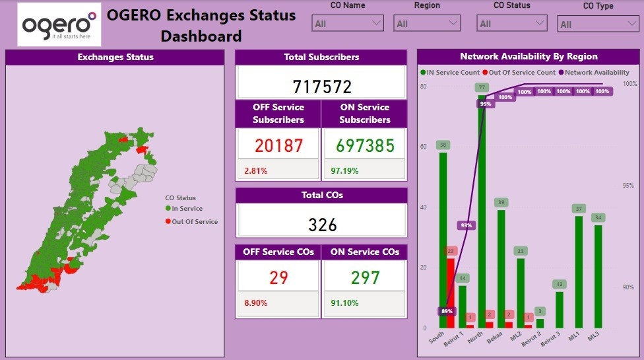Click the 89% network availability data label
Viewport: 644px width, 360px height.
click(447, 311)
